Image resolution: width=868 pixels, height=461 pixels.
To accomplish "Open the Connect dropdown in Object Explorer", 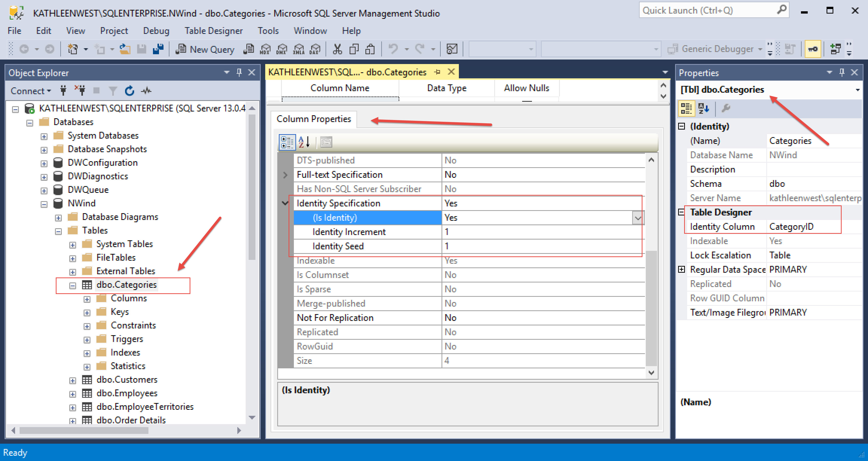I will pos(31,91).
